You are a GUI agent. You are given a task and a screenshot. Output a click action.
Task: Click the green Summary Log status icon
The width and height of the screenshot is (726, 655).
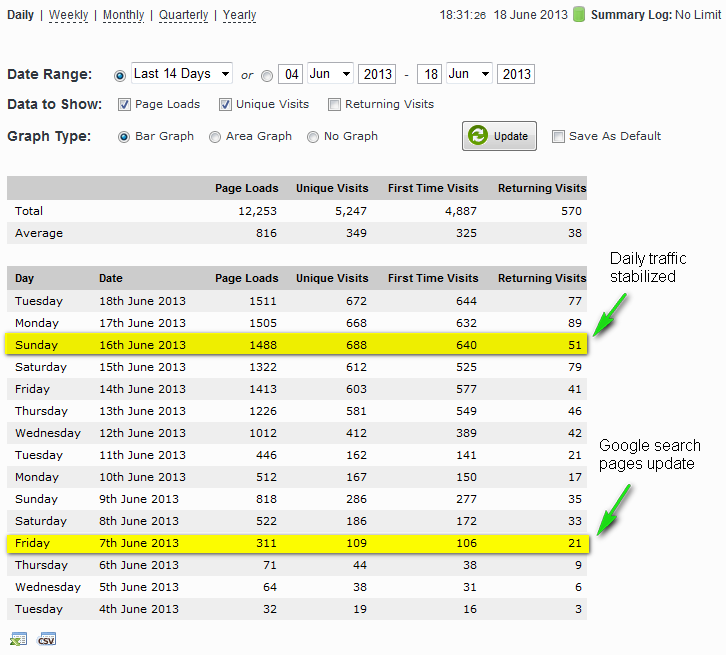click(579, 15)
